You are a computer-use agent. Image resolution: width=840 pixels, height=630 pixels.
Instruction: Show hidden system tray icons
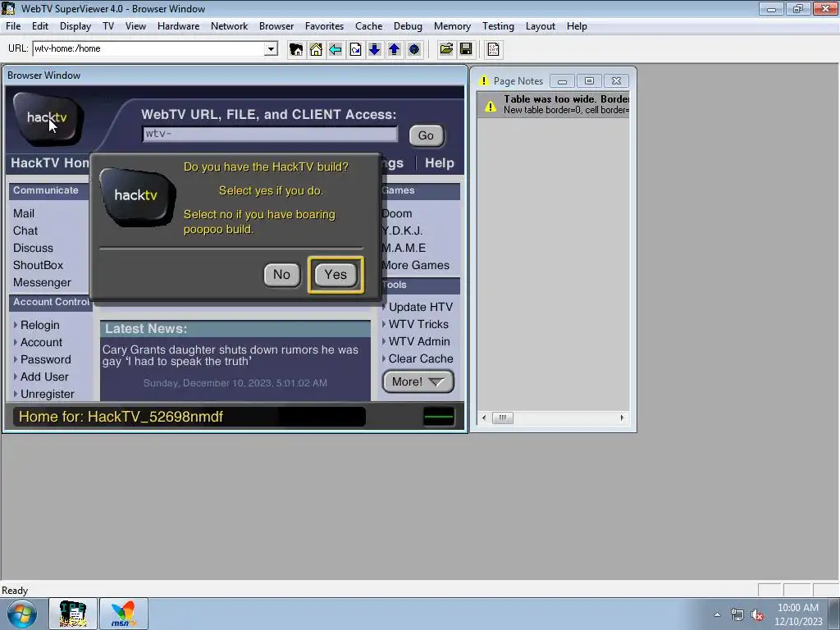[x=717, y=615]
